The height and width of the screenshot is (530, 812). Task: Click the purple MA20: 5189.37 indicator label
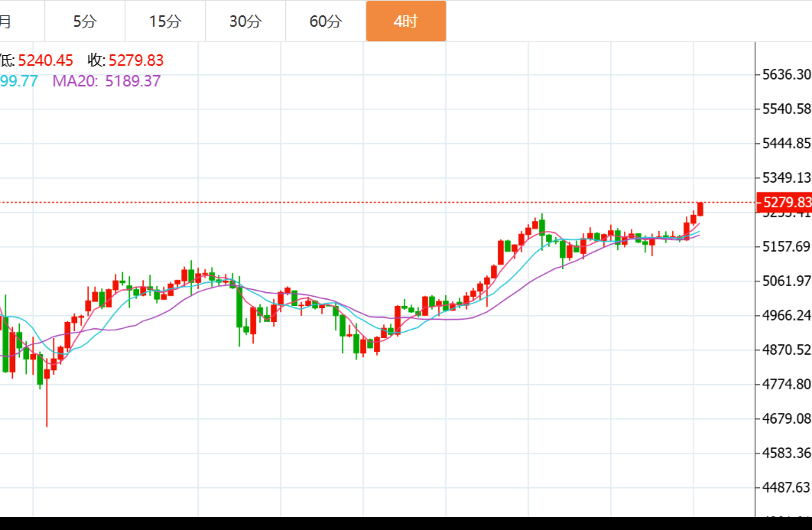[x=106, y=81]
